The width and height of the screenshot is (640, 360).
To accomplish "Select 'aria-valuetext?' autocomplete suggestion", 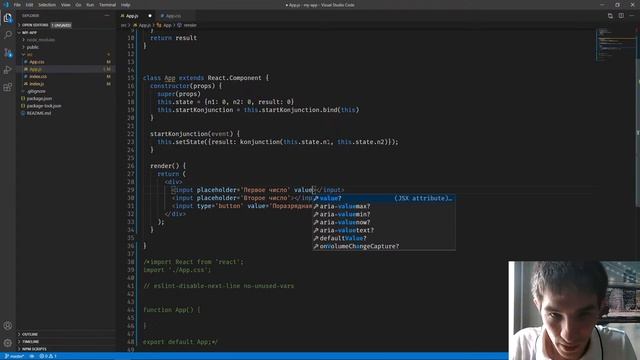I will [384, 230].
